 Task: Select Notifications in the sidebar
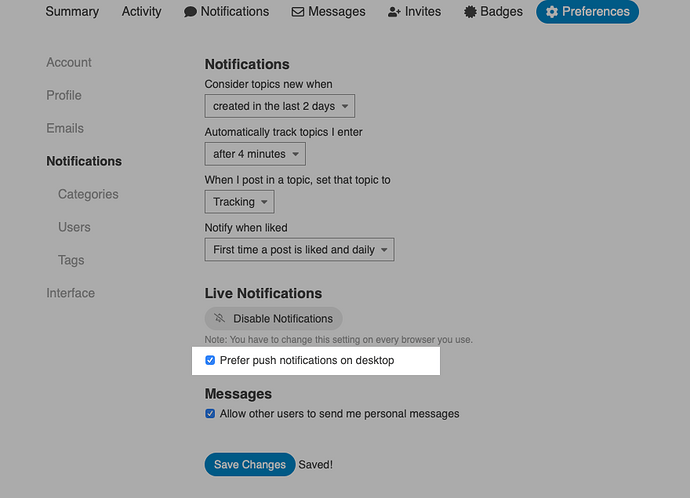(x=84, y=161)
